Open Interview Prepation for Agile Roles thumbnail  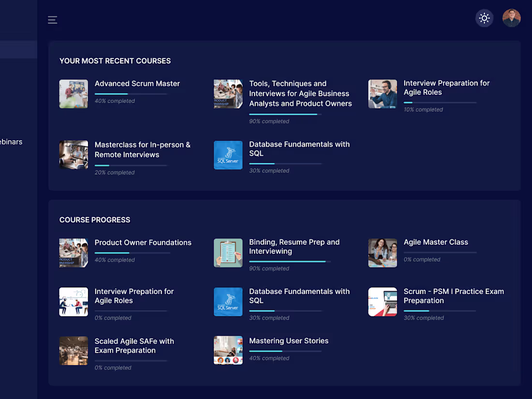point(74,302)
